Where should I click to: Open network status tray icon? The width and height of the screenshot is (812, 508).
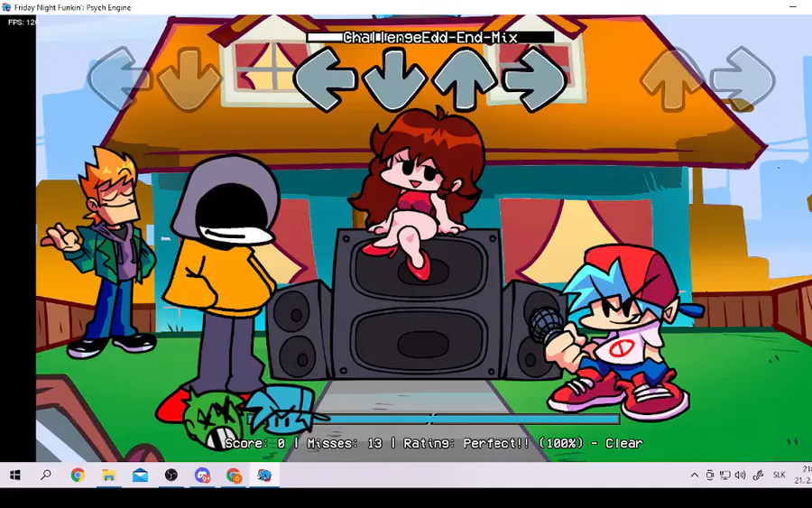(725, 475)
